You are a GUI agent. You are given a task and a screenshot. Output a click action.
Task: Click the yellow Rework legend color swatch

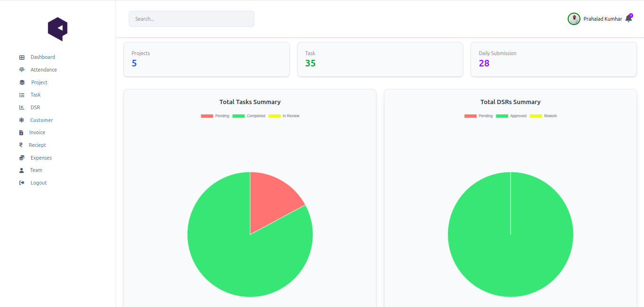pos(536,116)
